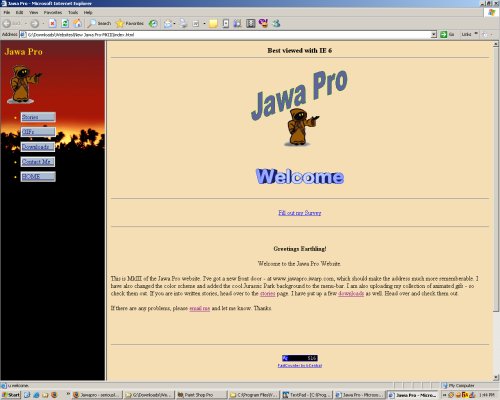Image resolution: width=500 pixels, height=400 pixels.
Task: Click the Mail envelope icon
Action: tap(168, 24)
